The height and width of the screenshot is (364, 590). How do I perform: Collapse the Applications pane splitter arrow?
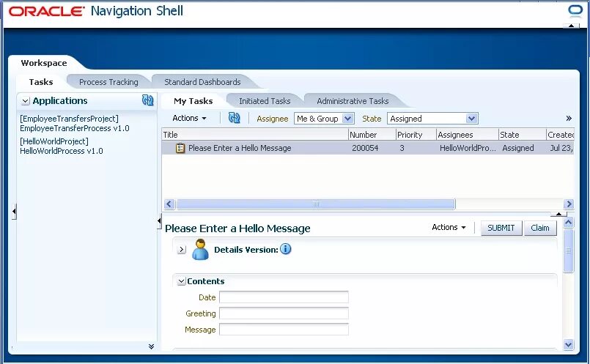159,220
